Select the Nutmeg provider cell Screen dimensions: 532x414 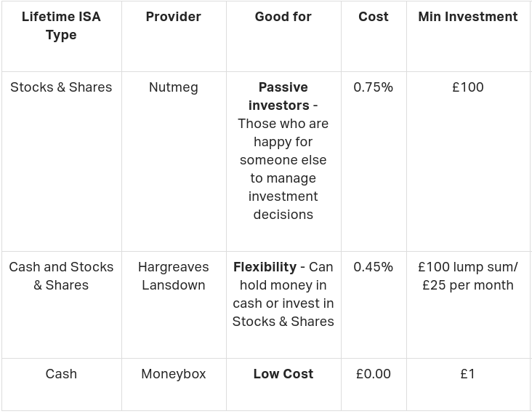click(173, 87)
